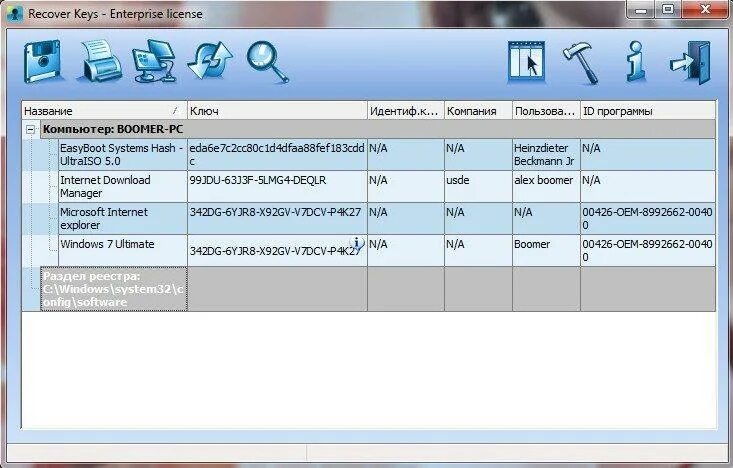Sort by the Ключ column header
Viewport: 733px width, 468px height.
click(x=277, y=111)
